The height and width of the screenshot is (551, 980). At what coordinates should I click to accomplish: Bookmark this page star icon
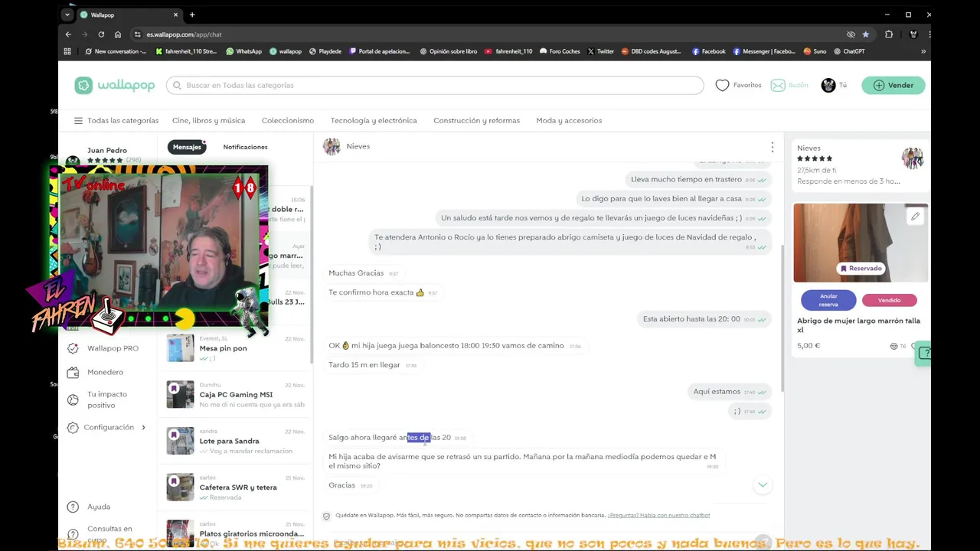[x=866, y=34]
